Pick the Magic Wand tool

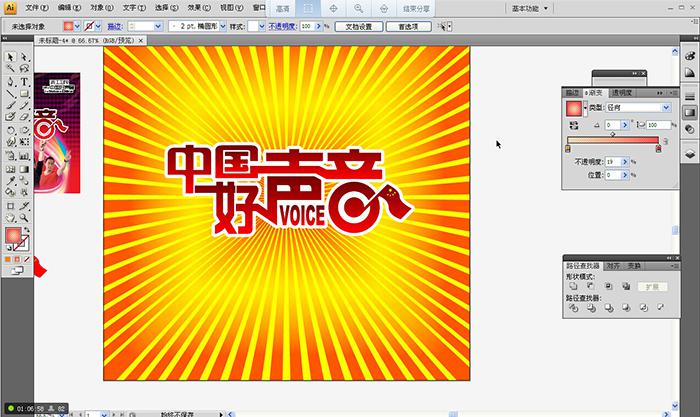11,69
